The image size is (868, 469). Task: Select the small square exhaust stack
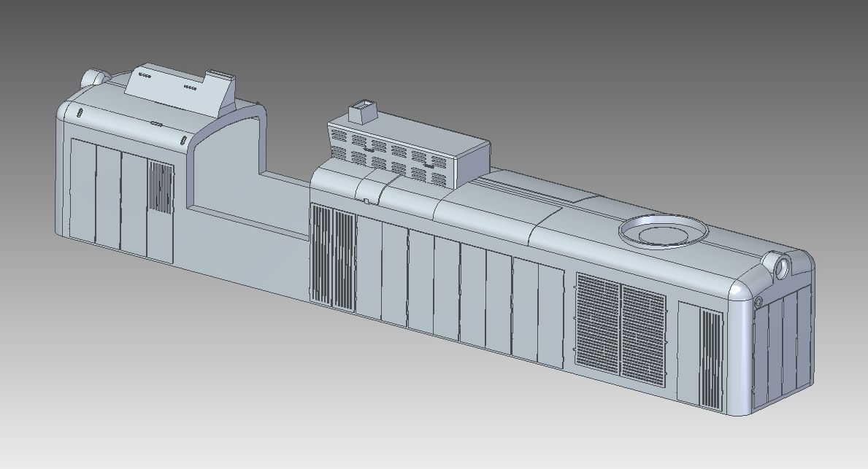click(361, 112)
